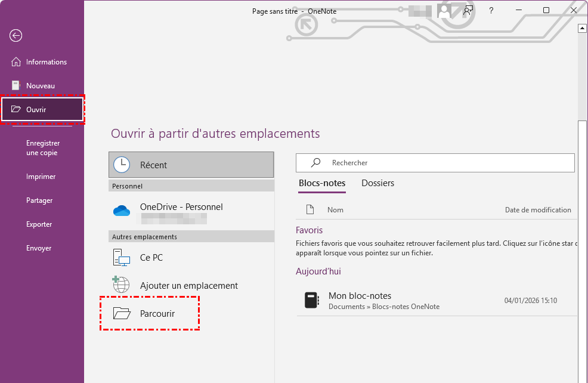The image size is (588, 383).
Task: Click the Nouveau notebook icon
Action: pyautogui.click(x=16, y=86)
